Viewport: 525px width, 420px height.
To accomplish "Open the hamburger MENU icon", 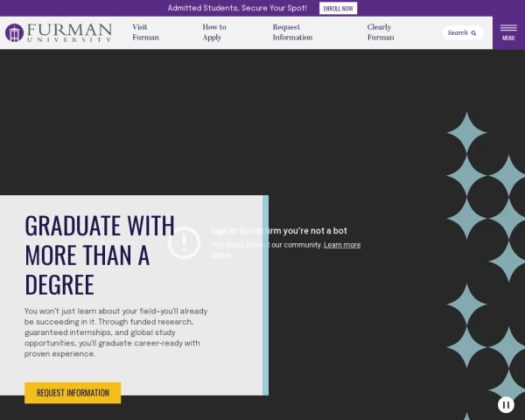I will [x=508, y=28].
